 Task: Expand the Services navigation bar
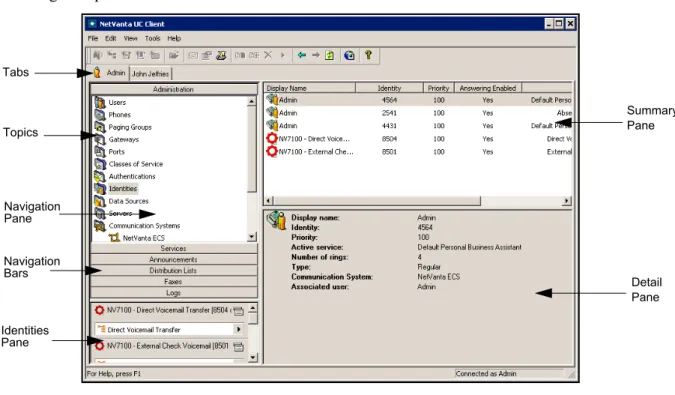pyautogui.click(x=173, y=248)
